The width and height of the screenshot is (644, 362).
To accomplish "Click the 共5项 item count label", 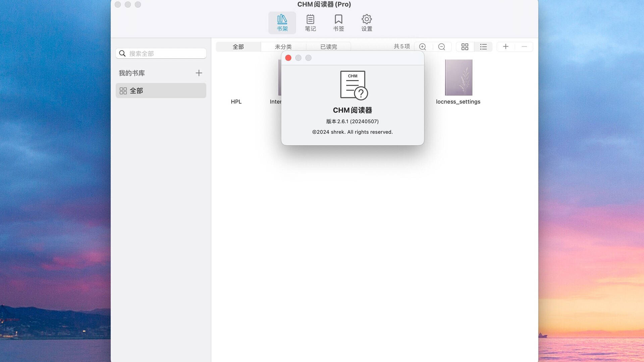I will (402, 46).
